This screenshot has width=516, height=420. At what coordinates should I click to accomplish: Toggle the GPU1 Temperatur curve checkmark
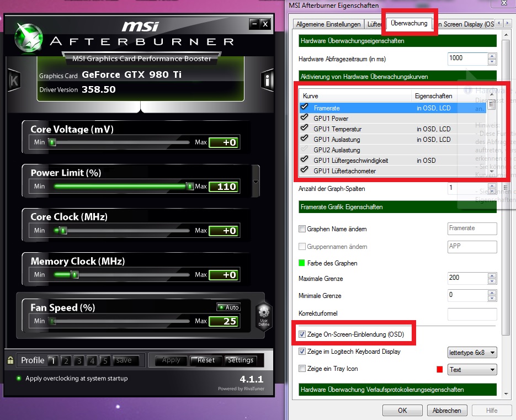pyautogui.click(x=305, y=127)
